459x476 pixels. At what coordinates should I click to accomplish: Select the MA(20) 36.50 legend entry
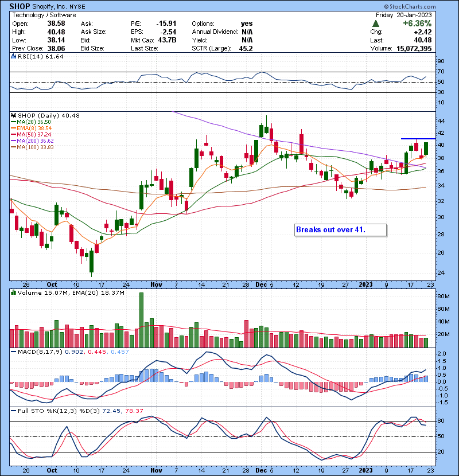(31, 122)
